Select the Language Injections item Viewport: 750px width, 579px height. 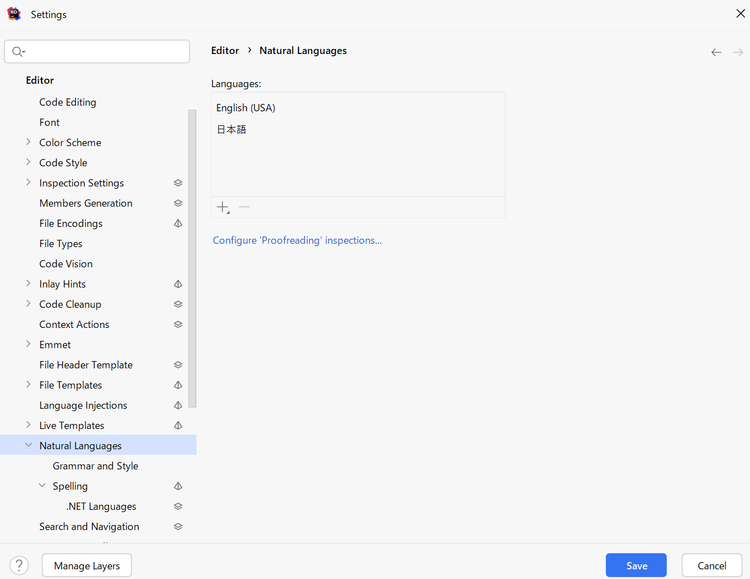[83, 405]
